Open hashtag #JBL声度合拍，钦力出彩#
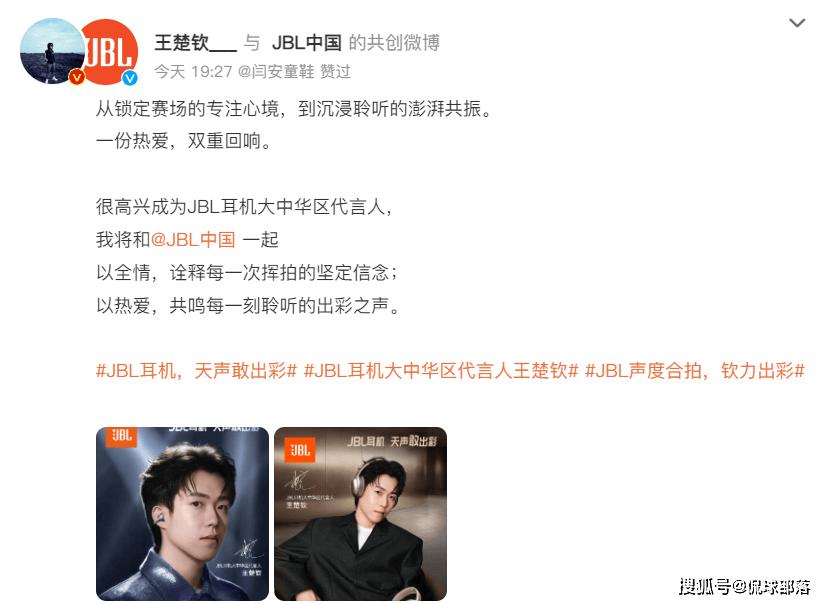Screen dimensions: 827x604 (695, 371)
